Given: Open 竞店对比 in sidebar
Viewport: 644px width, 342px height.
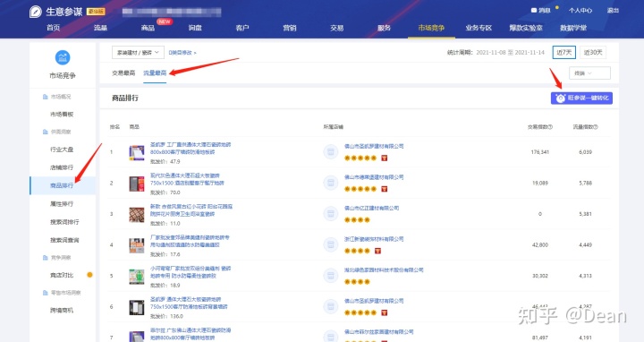Looking at the screenshot, I should [x=62, y=276].
